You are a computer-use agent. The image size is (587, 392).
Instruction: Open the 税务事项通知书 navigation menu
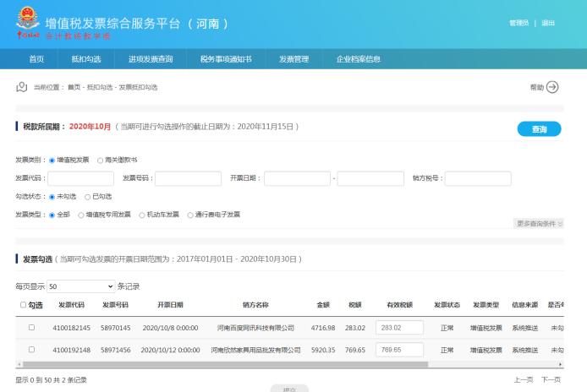226,59
